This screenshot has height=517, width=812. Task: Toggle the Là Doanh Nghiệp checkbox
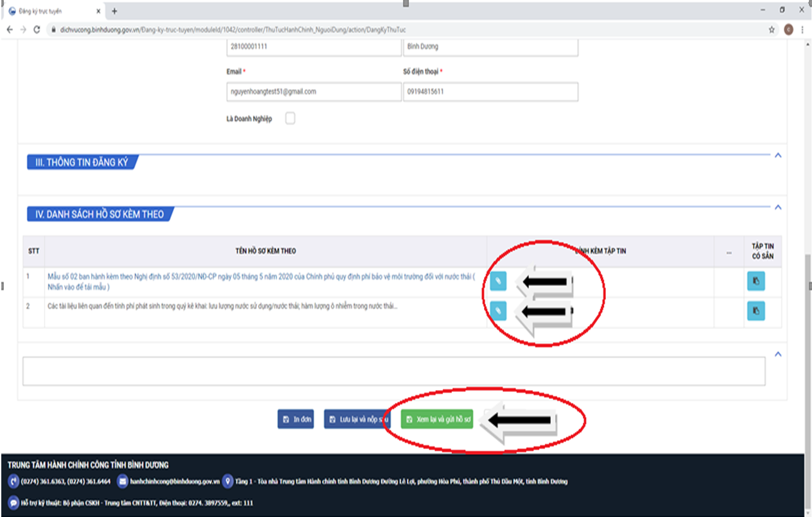tap(290, 119)
